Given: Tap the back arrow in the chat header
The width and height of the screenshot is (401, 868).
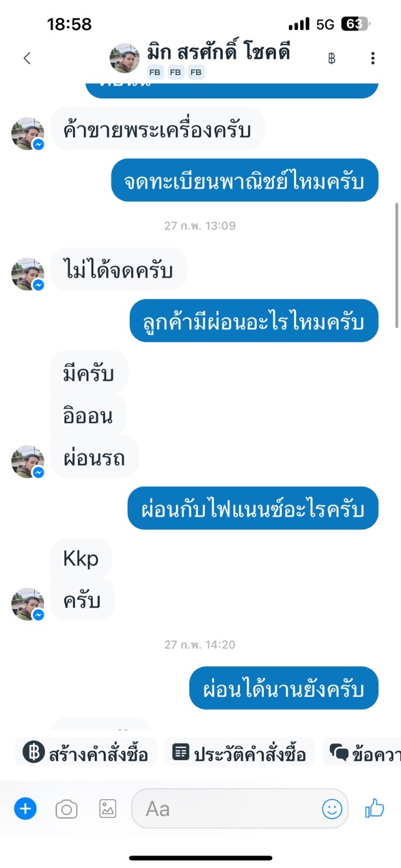Looking at the screenshot, I should coord(26,58).
